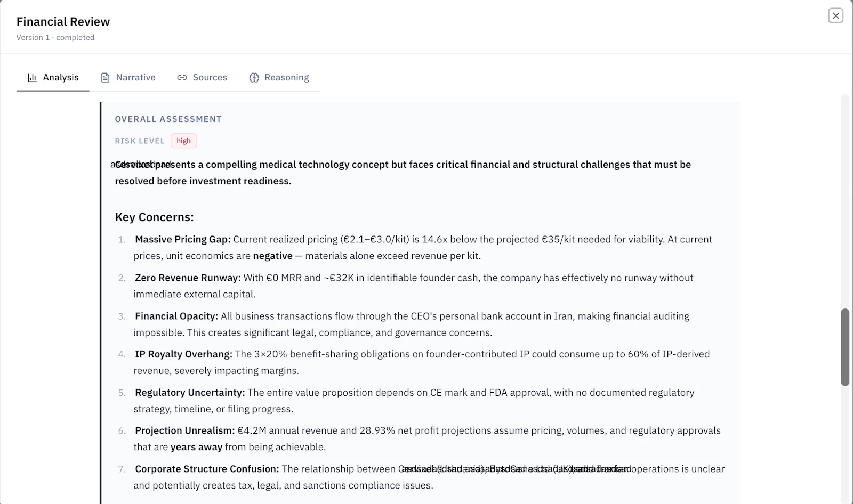Click the 'Version 1 · completed' subtitle
The width and height of the screenshot is (853, 504).
(55, 37)
